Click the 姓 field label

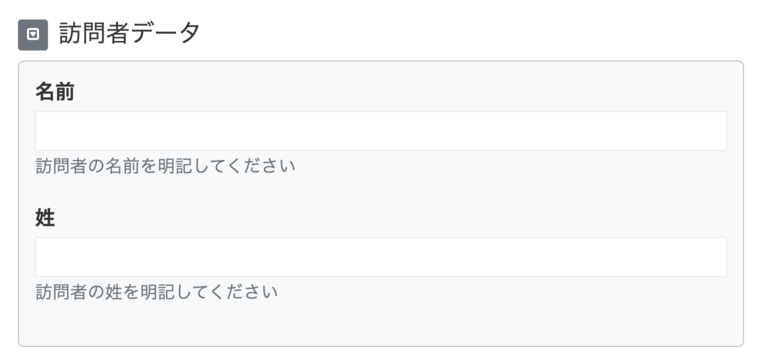[x=45, y=218]
